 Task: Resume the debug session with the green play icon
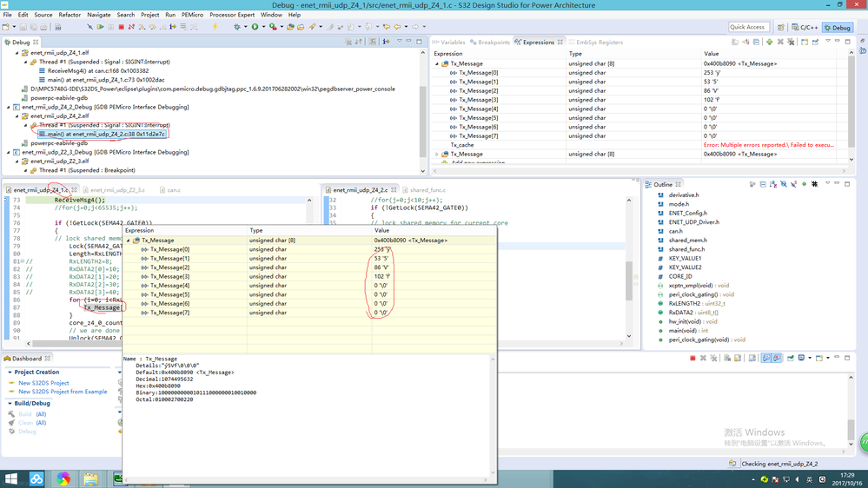[x=100, y=27]
